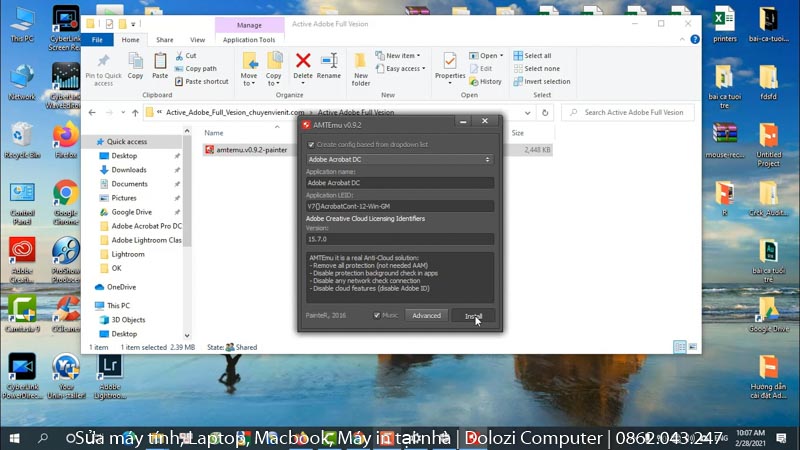Create a New folder from the ribbon

click(361, 65)
